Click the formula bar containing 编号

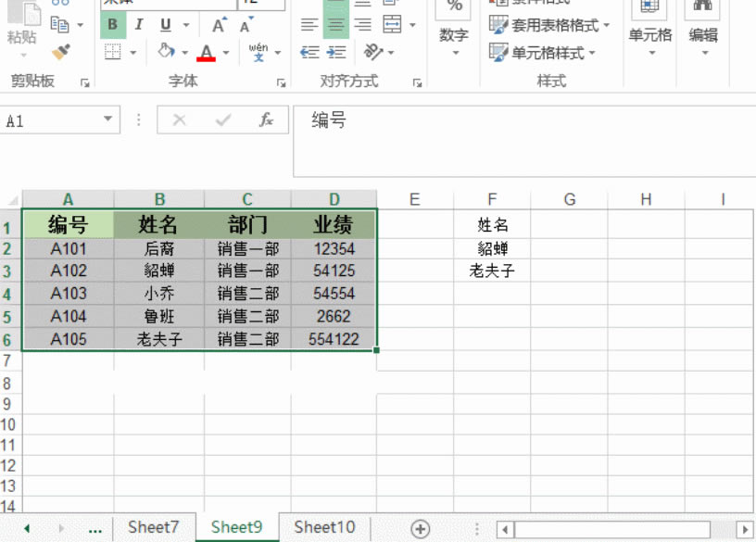tap(524, 141)
